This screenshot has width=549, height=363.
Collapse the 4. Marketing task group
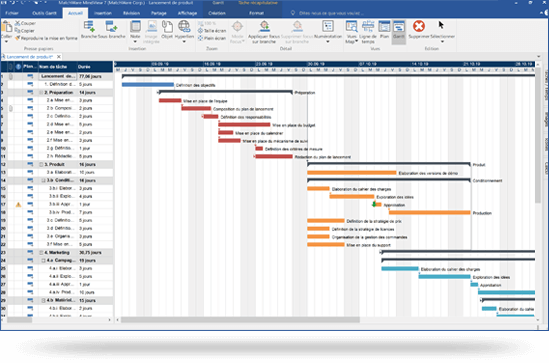coord(41,253)
